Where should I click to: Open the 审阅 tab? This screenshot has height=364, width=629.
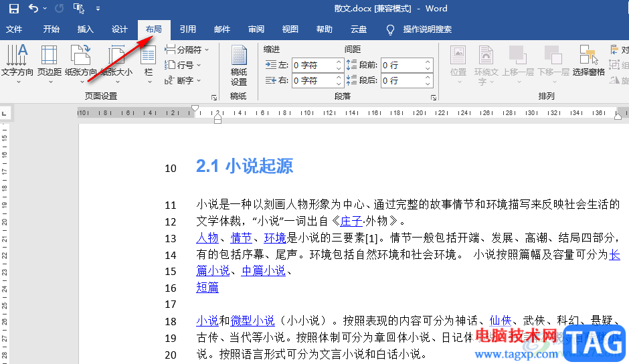[256, 29]
